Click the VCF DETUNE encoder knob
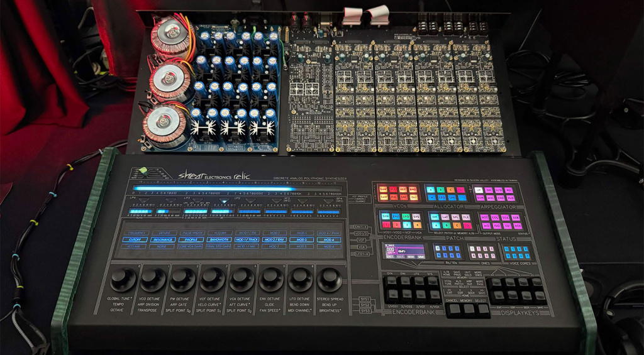The height and width of the screenshot is (355, 644). click(213, 279)
